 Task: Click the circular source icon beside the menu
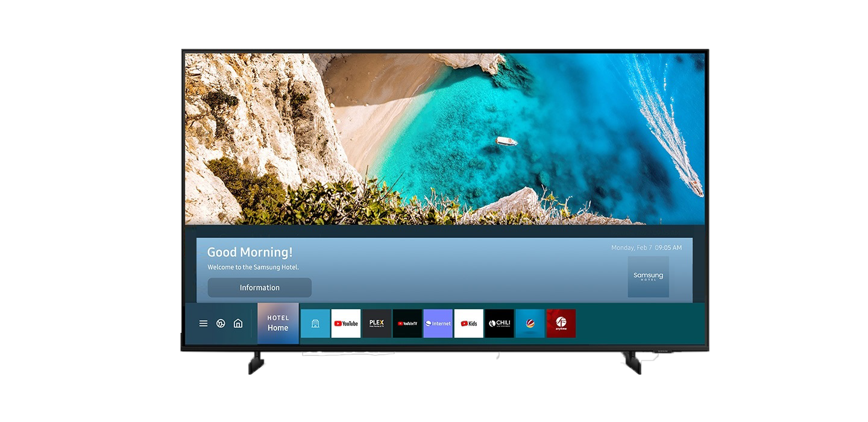221,324
